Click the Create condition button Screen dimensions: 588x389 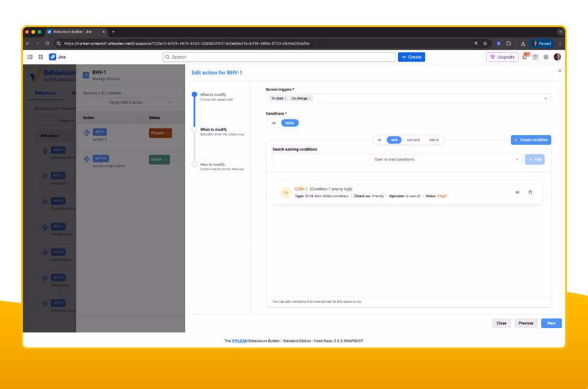pos(531,140)
